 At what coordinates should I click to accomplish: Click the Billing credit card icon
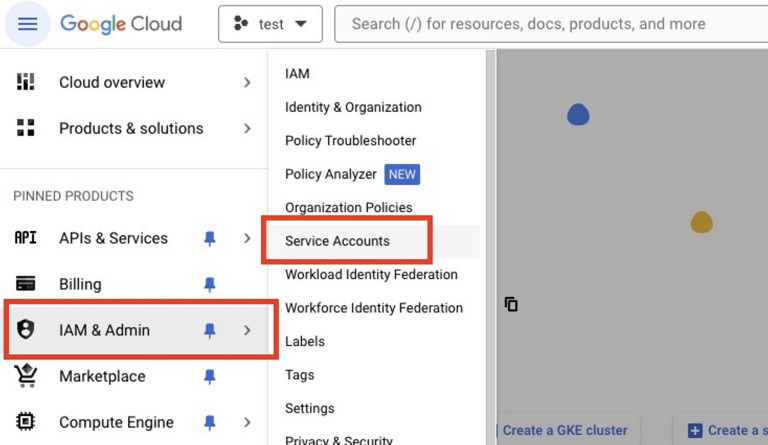(x=26, y=284)
